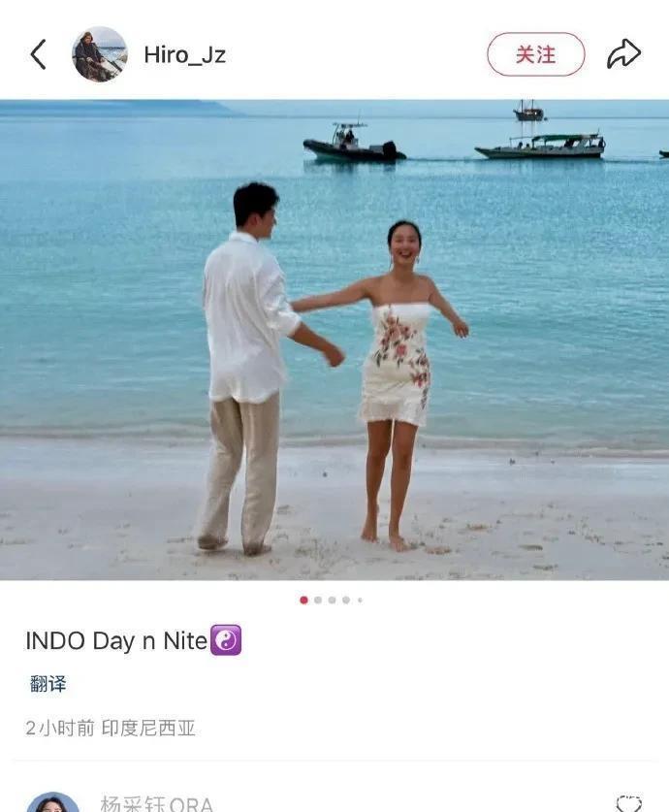The width and height of the screenshot is (669, 812).
Task: Jump to the third carousel dot
Action: click(332, 601)
